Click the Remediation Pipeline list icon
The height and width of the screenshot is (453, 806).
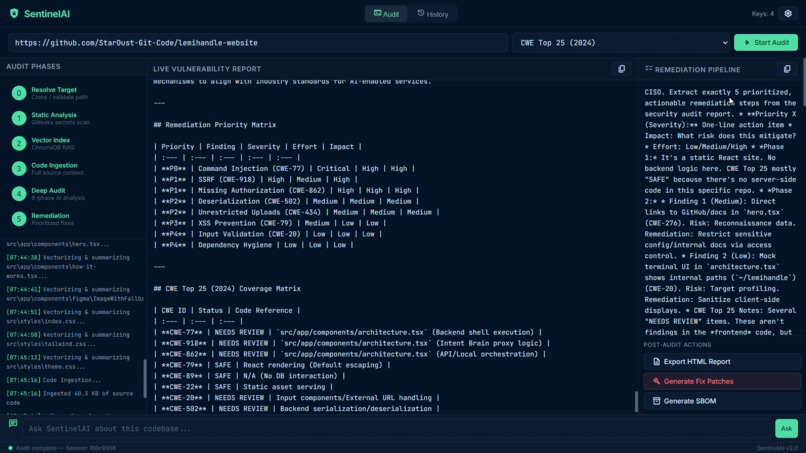click(x=649, y=68)
